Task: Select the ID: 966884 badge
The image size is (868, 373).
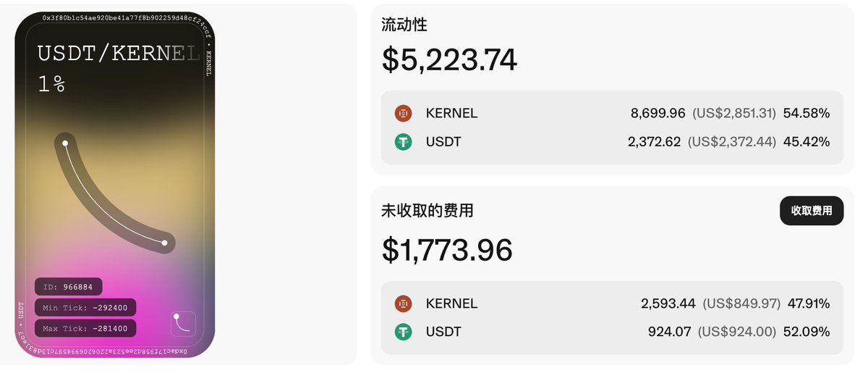Action: coord(69,287)
